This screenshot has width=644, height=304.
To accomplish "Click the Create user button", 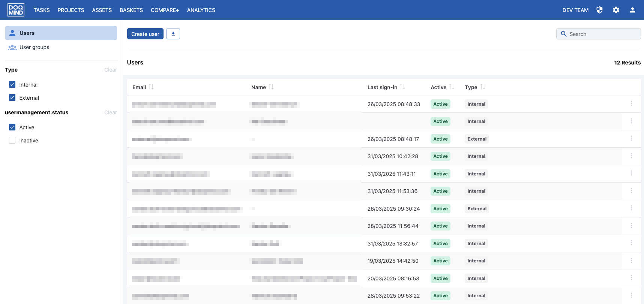I will click(145, 34).
